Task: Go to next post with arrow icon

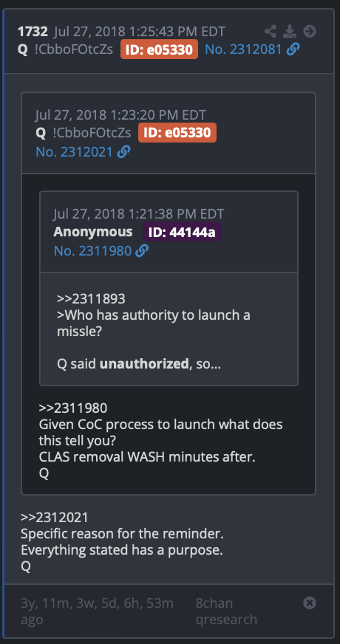Action: (310, 31)
